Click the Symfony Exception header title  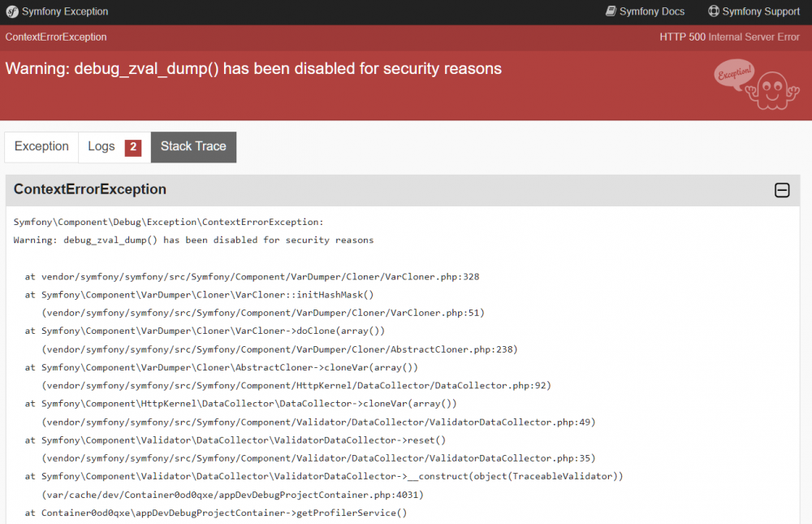65,11
